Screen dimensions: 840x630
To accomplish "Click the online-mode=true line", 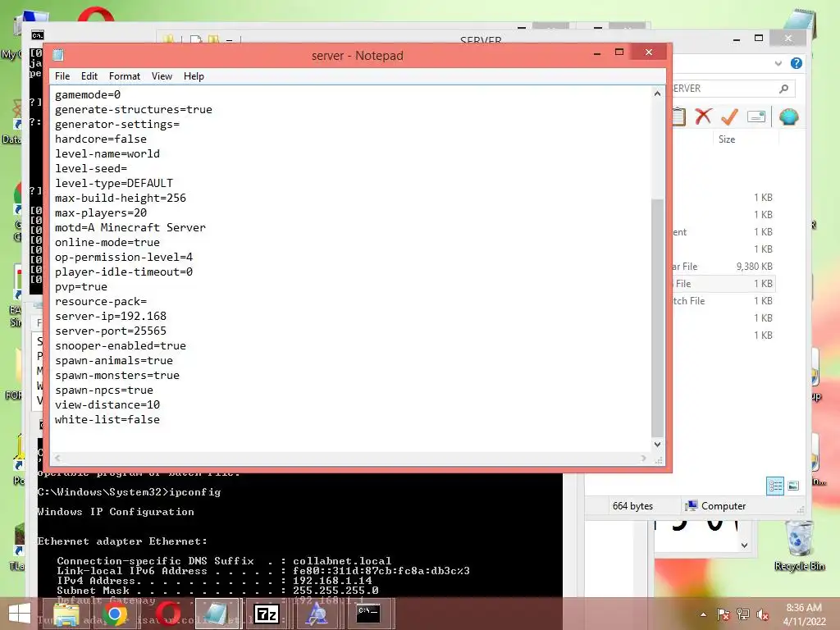I will (x=107, y=242).
